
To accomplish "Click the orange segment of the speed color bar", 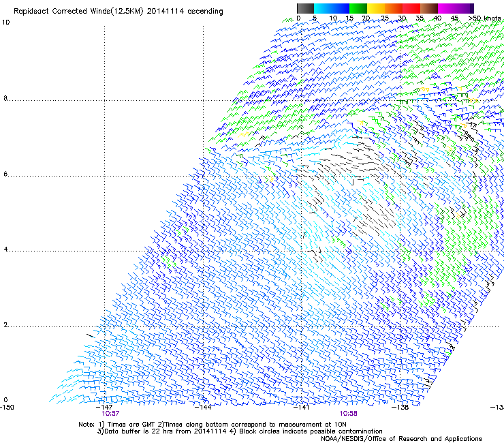I will click(394, 8).
